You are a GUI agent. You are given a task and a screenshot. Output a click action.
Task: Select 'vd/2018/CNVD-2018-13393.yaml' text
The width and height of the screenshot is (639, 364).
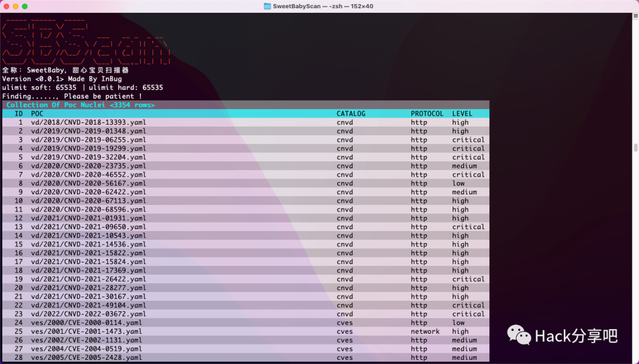pyautogui.click(x=88, y=122)
